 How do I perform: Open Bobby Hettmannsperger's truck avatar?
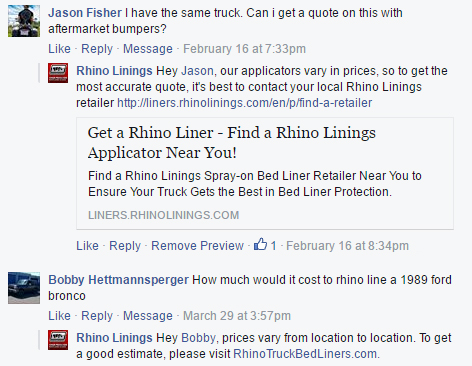pyautogui.click(x=24, y=288)
